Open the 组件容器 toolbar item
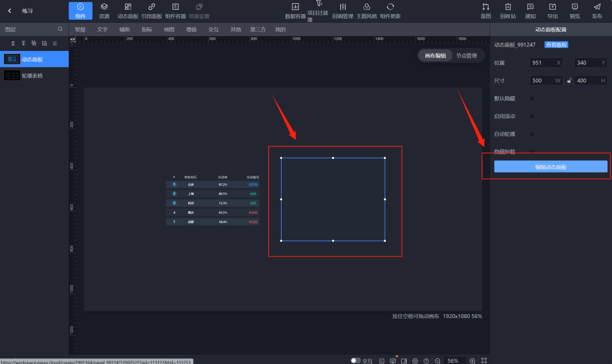The width and height of the screenshot is (612, 364). tap(175, 11)
